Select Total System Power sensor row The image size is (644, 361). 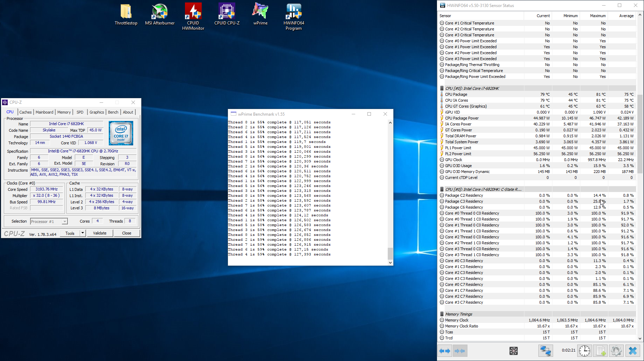click(x=537, y=142)
